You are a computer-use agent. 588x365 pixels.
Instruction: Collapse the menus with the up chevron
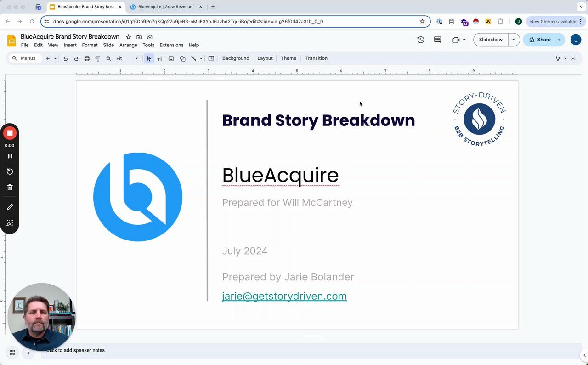(x=573, y=58)
